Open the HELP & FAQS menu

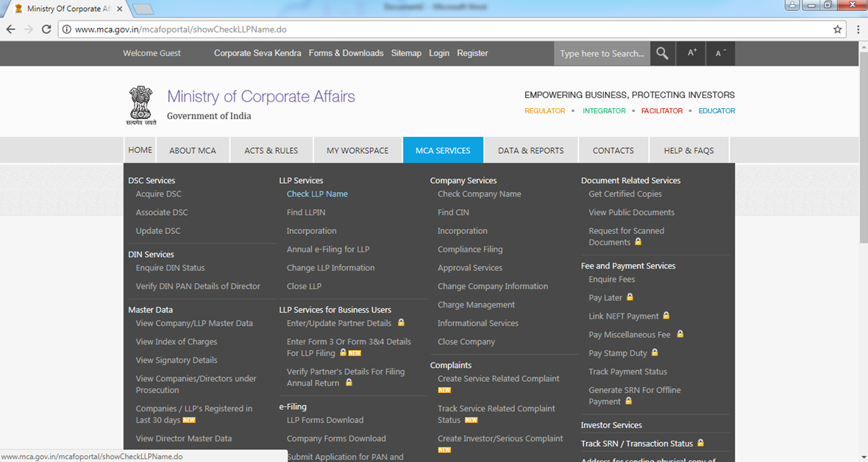pos(689,150)
